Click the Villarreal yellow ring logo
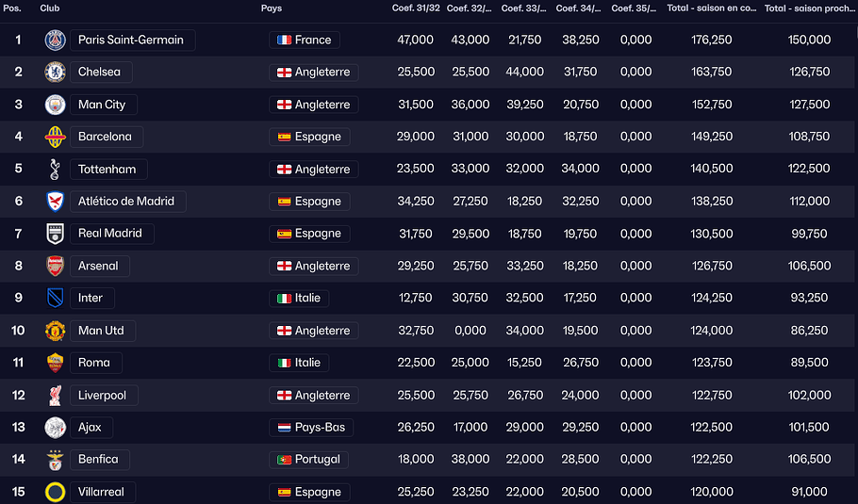 (55, 492)
